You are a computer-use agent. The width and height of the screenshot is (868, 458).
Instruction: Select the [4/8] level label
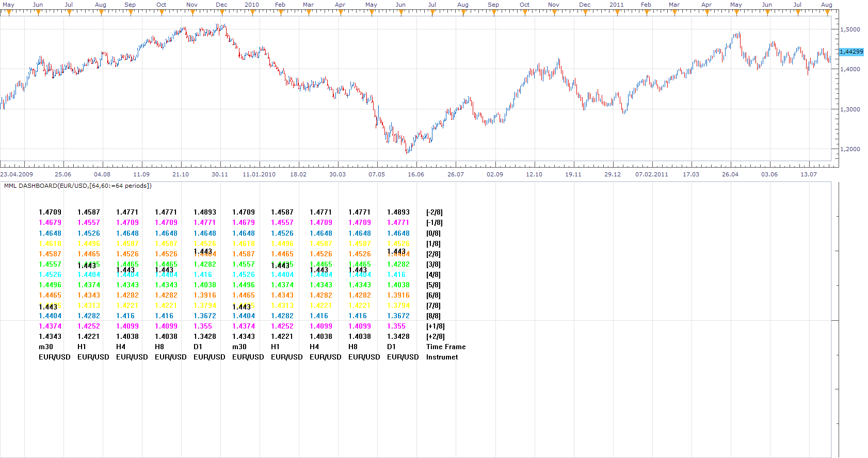[x=433, y=275]
